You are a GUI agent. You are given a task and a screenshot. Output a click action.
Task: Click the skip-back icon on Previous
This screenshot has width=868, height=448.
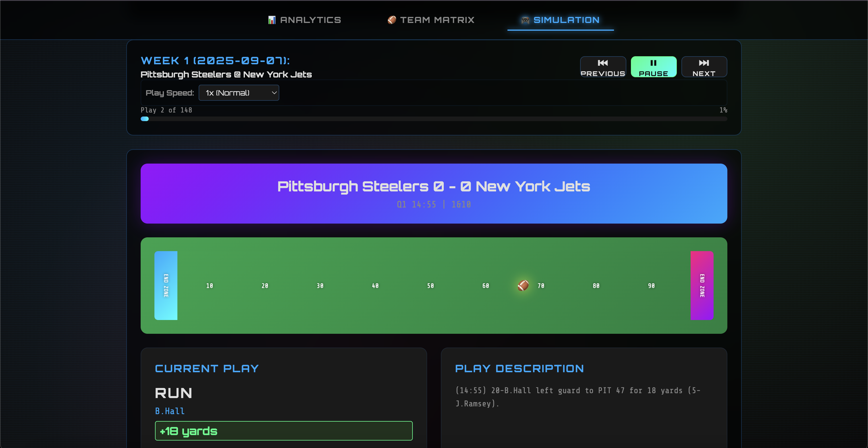602,63
